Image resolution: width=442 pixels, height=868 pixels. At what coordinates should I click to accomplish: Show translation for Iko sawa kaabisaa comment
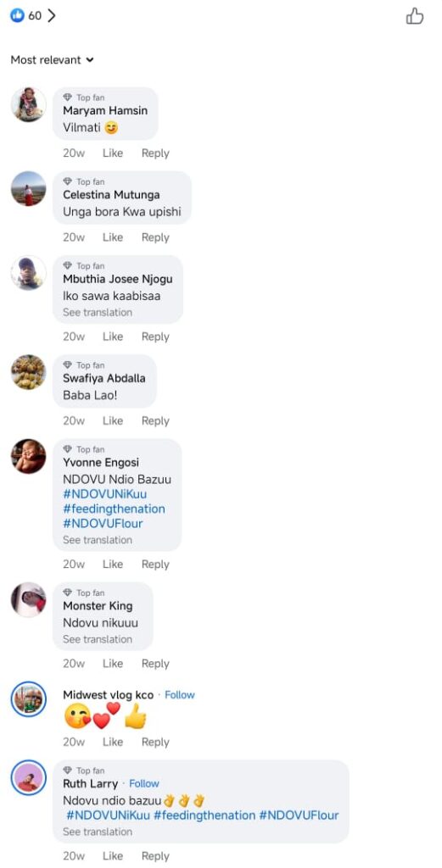(98, 312)
